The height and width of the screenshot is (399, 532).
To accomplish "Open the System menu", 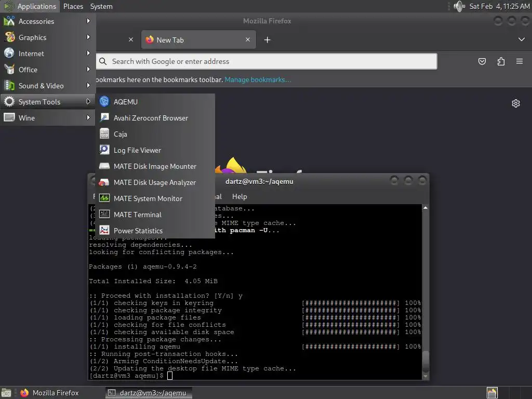I will click(101, 6).
